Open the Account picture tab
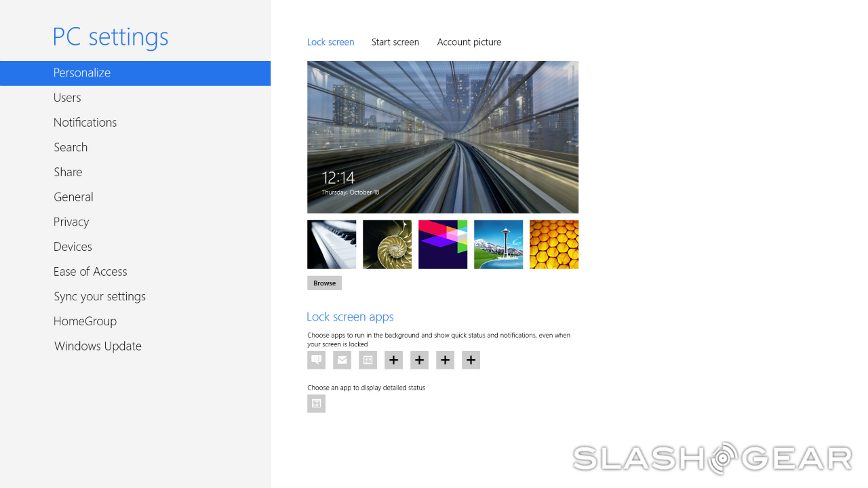The width and height of the screenshot is (868, 488). [469, 42]
